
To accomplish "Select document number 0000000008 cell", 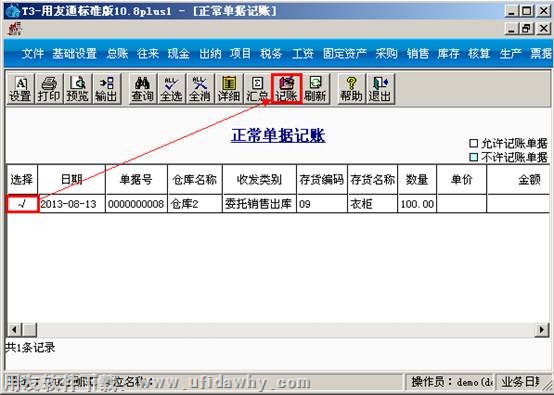I will [x=136, y=204].
